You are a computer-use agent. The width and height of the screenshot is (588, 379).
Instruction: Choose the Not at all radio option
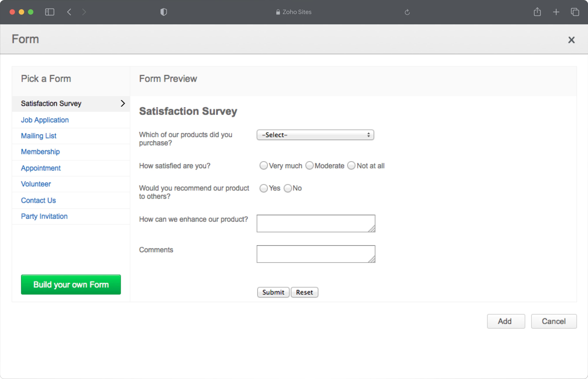351,165
